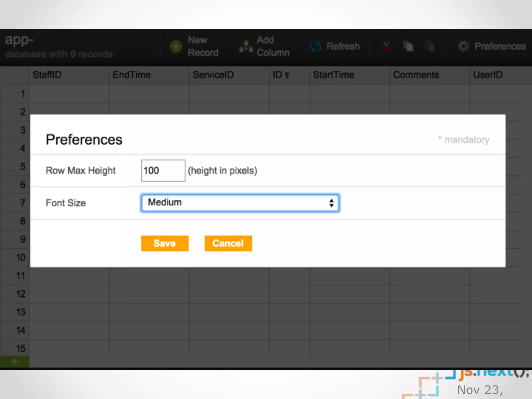Click the red scissors cut icon

pos(386,46)
